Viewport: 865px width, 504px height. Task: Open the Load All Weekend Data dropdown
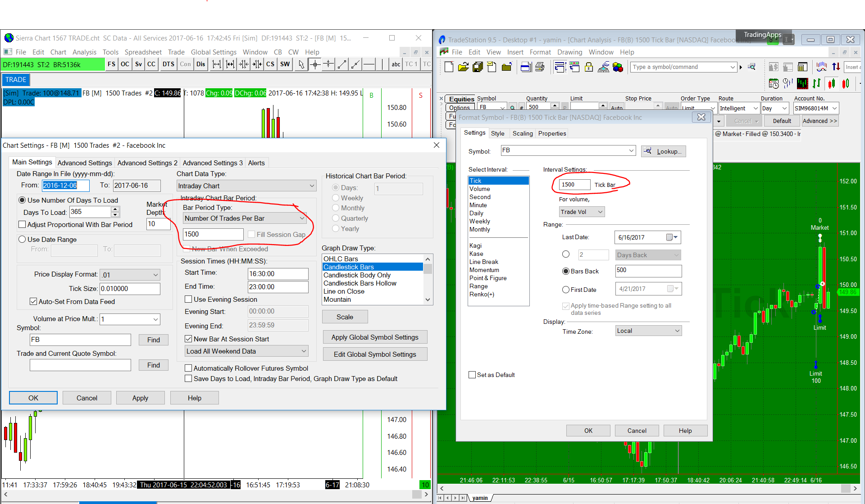click(x=246, y=351)
